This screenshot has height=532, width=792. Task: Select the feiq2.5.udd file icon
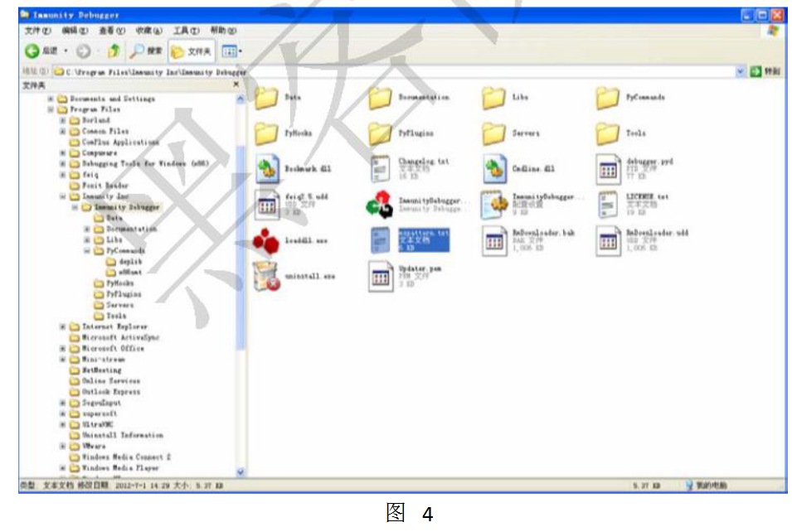[267, 205]
